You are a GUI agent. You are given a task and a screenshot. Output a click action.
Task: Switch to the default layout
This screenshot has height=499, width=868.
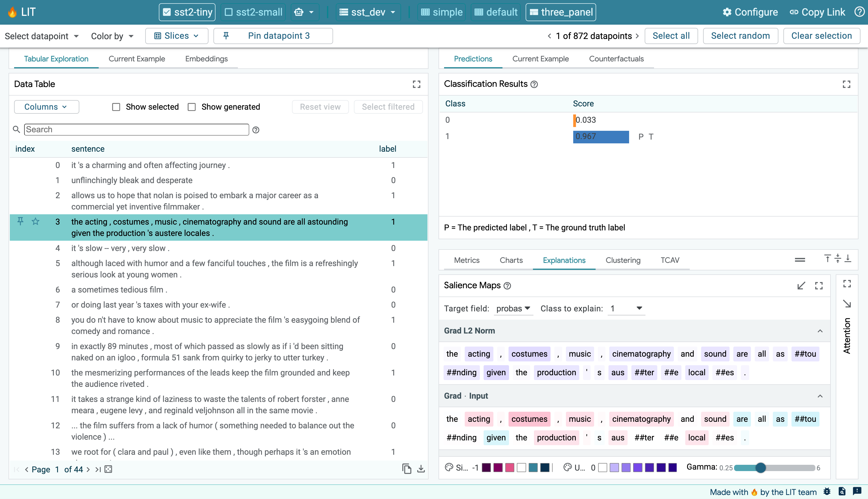pos(496,12)
